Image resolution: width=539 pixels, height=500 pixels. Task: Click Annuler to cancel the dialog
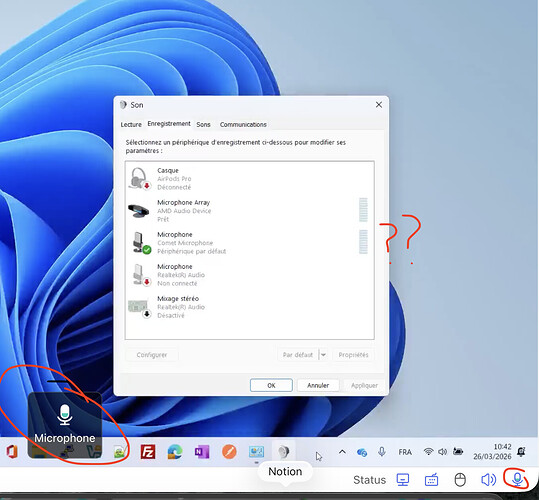[318, 385]
